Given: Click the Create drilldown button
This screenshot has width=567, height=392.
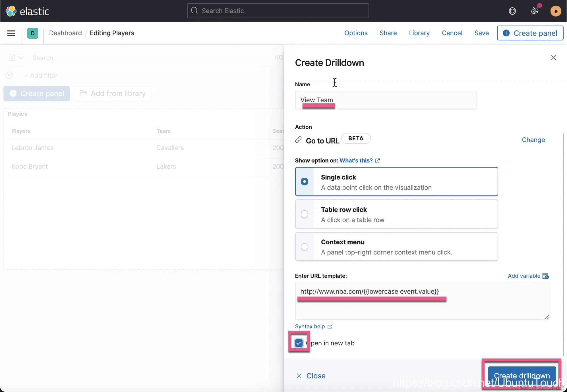Looking at the screenshot, I should [522, 376].
